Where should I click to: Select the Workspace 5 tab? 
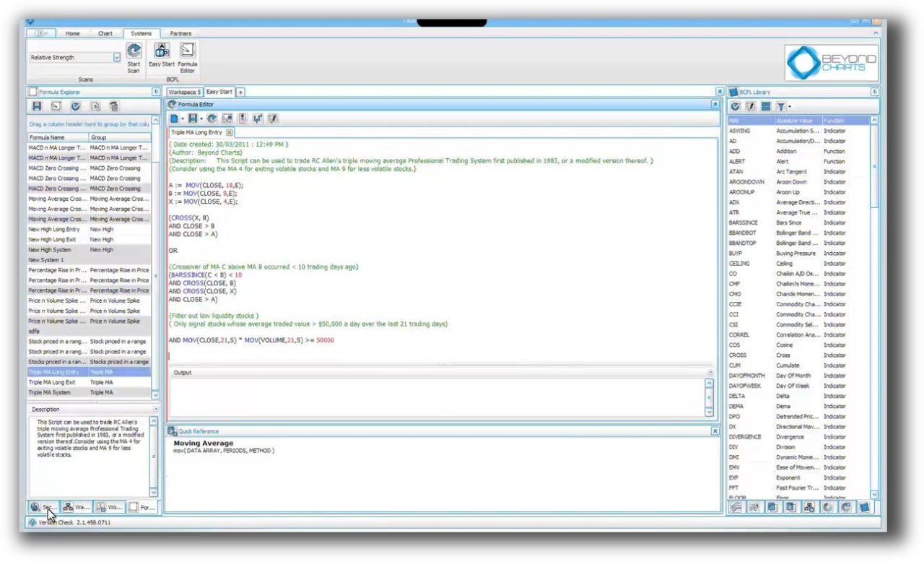click(184, 92)
